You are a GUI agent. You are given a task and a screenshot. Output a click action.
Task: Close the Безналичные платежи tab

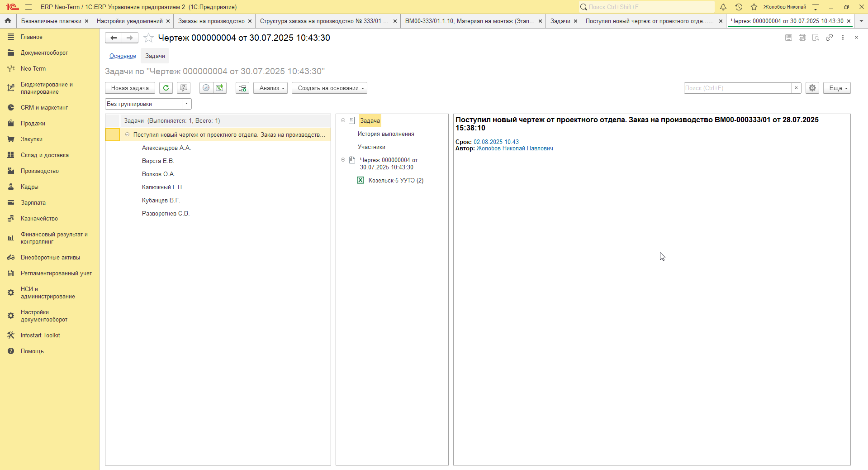[x=86, y=21]
